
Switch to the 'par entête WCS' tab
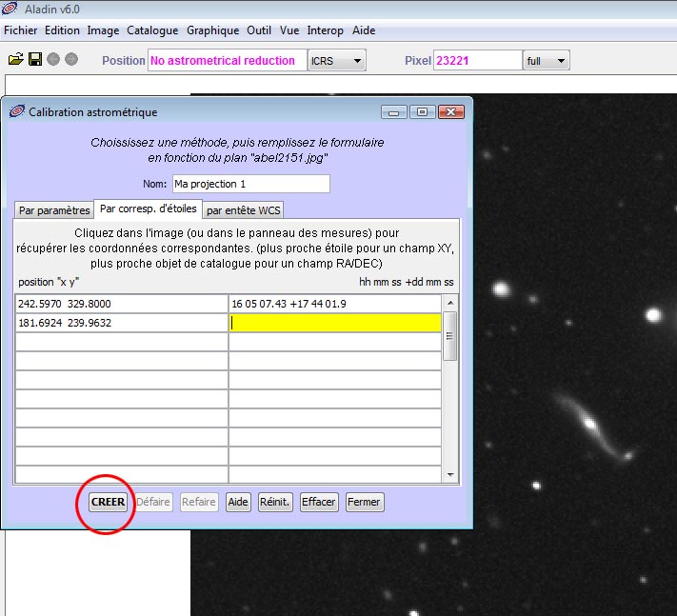coord(243,210)
